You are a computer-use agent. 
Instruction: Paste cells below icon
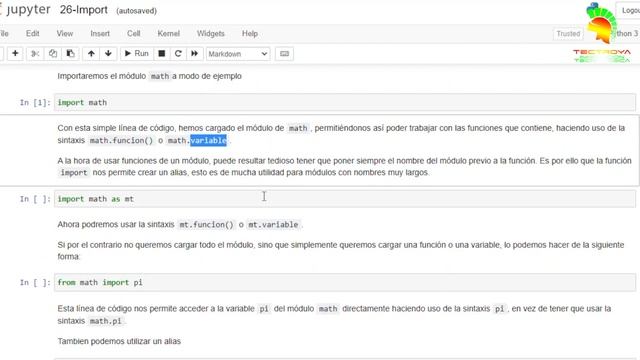[x=70, y=53]
